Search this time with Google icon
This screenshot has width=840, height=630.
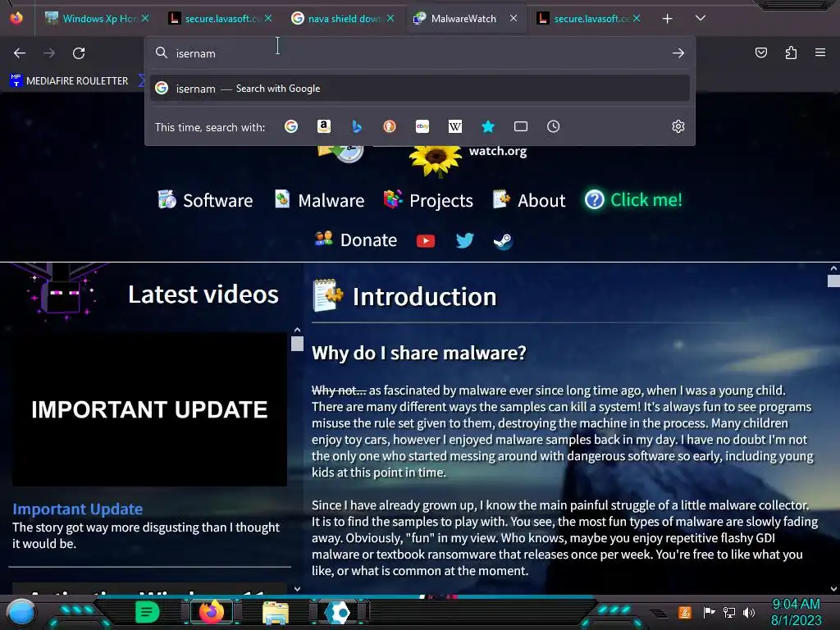[x=291, y=126]
